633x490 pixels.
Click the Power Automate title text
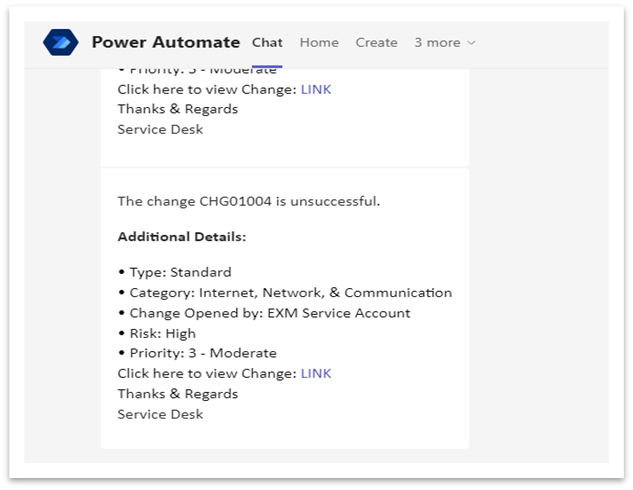point(166,42)
